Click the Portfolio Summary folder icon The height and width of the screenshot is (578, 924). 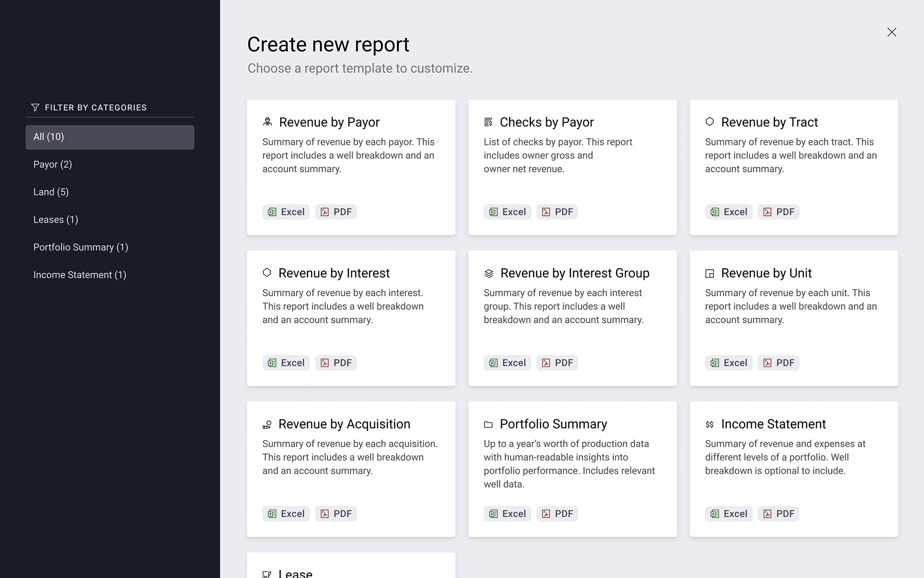488,424
